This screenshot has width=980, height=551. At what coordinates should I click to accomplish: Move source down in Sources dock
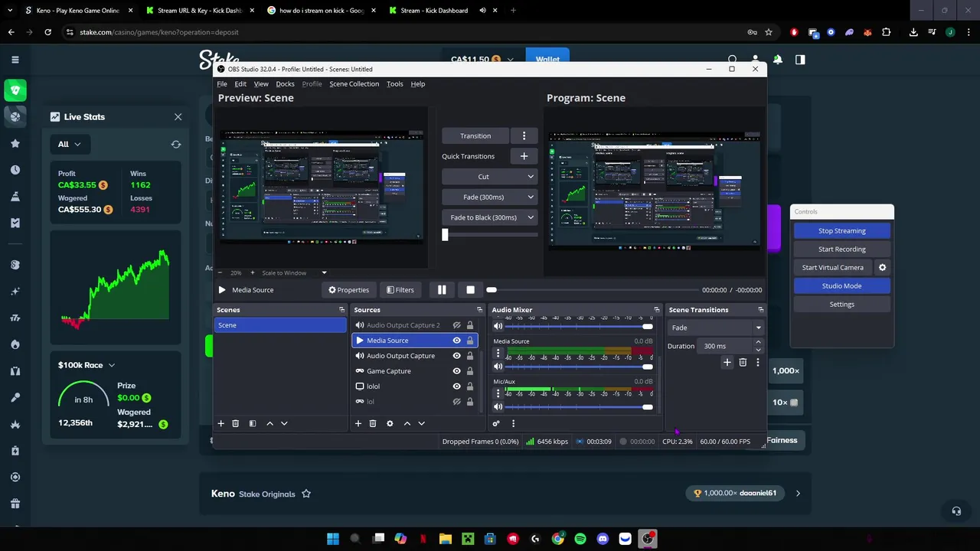421,423
